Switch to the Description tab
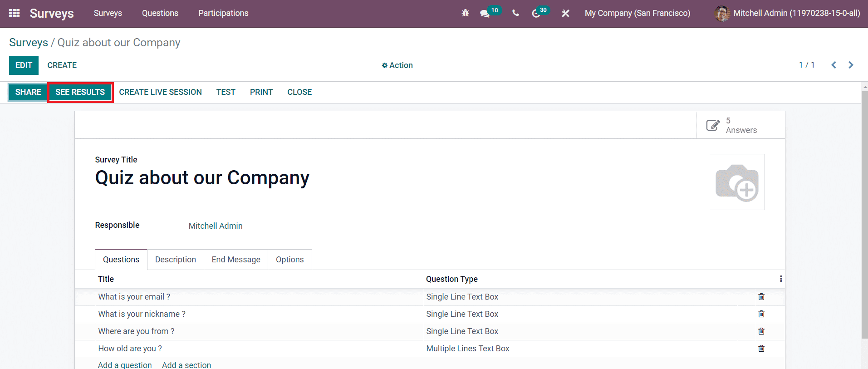 [176, 260]
